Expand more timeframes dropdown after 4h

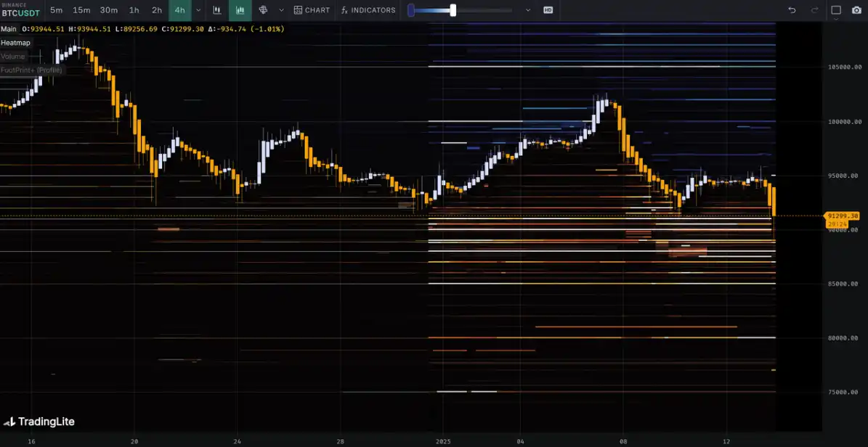(198, 10)
